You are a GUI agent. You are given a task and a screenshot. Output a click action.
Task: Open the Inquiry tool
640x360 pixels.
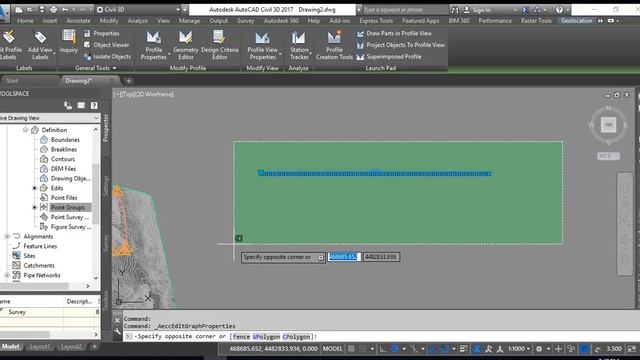pyautogui.click(x=69, y=42)
